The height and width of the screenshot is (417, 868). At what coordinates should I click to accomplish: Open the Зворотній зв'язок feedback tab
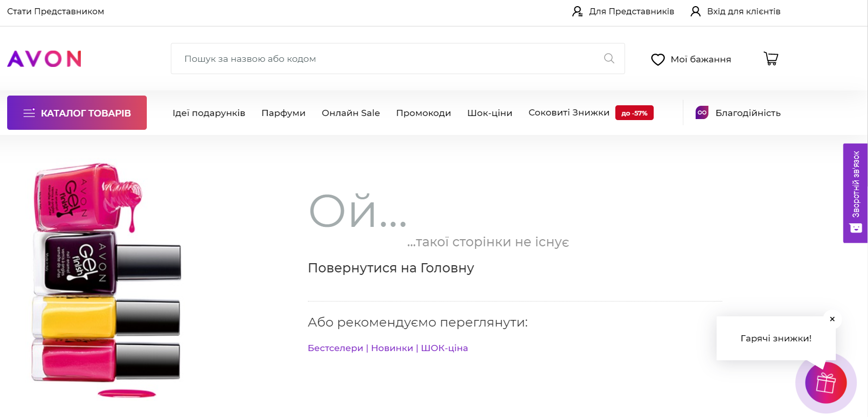click(855, 193)
